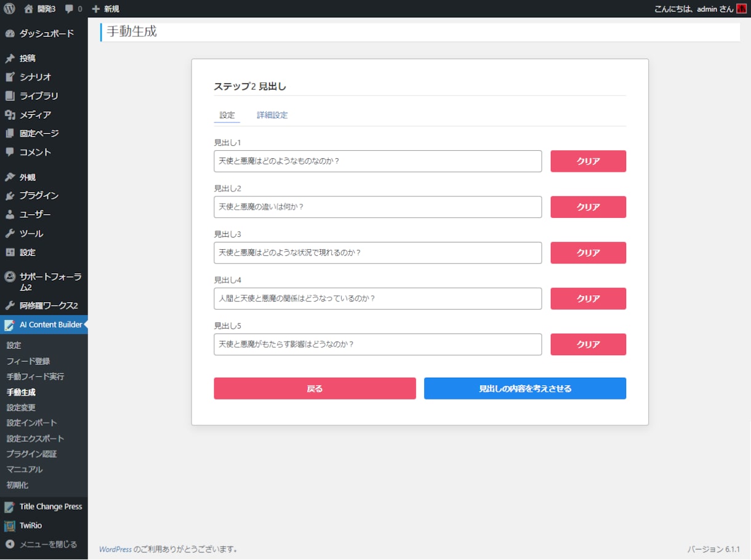Image resolution: width=751 pixels, height=560 pixels.
Task: Open マニュアル submenu item
Action: pyautogui.click(x=25, y=470)
